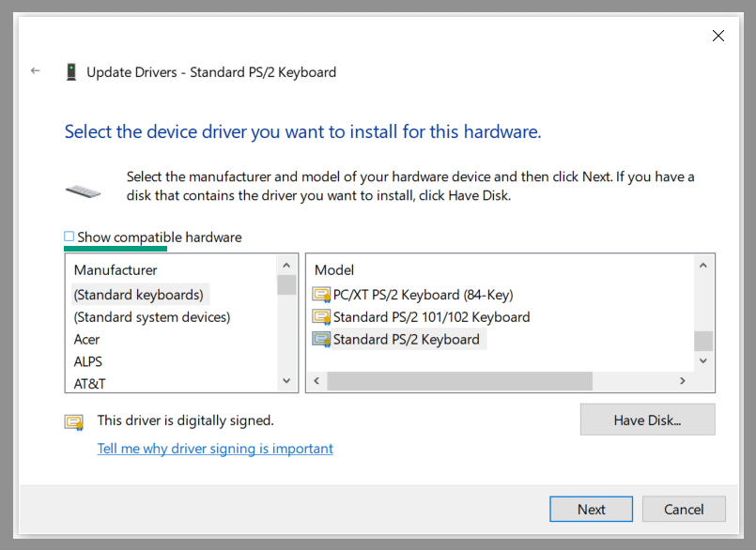Image resolution: width=756 pixels, height=550 pixels.
Task: Select Acer from the Manufacturer list
Action: coord(86,339)
